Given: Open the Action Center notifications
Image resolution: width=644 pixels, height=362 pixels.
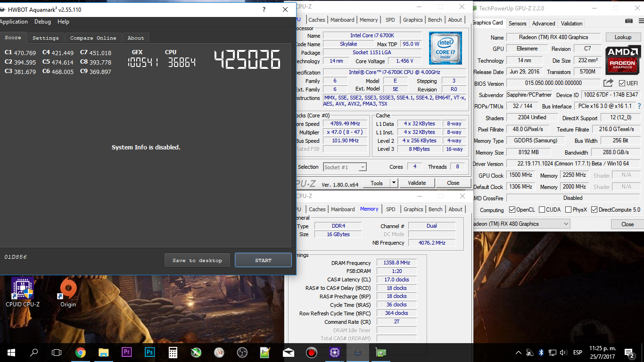Looking at the screenshot, I should 629,352.
